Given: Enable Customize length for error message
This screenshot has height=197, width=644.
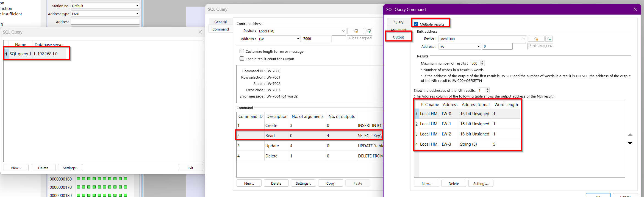Looking at the screenshot, I should point(242,51).
